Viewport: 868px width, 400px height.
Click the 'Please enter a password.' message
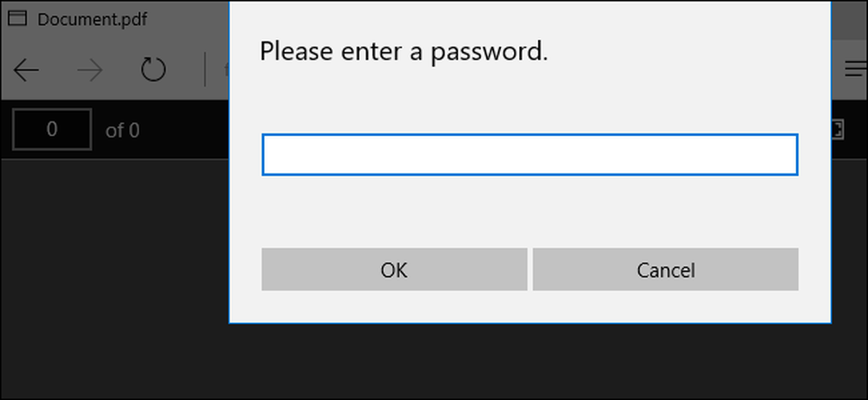click(404, 52)
